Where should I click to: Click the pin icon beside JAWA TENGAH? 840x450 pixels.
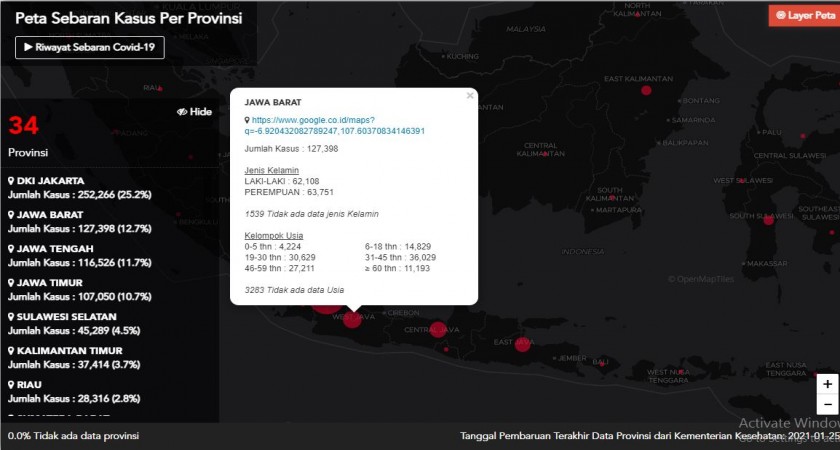click(11, 249)
